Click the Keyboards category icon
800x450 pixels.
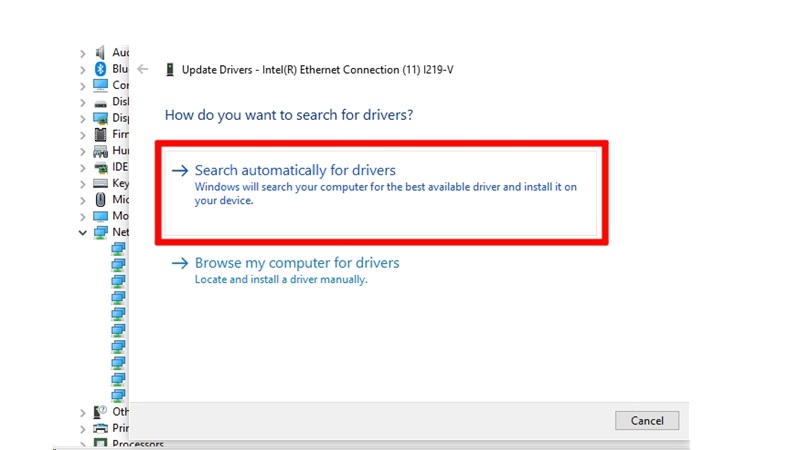(100, 183)
